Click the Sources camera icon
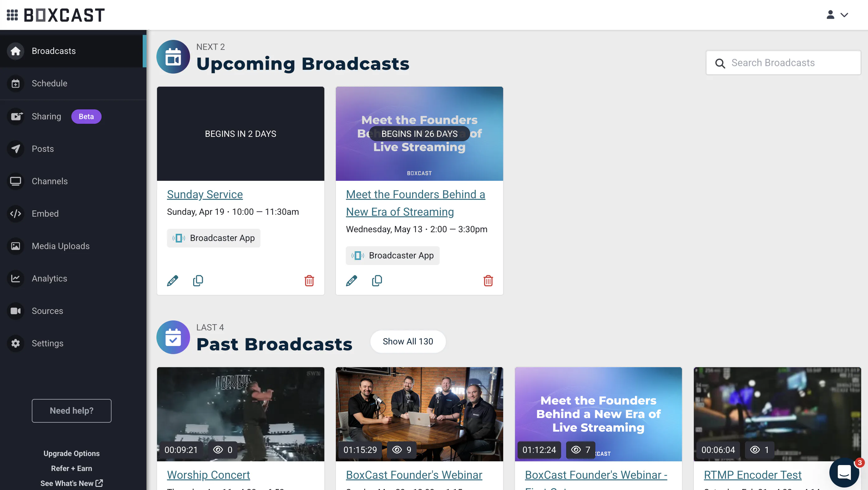 click(x=16, y=310)
